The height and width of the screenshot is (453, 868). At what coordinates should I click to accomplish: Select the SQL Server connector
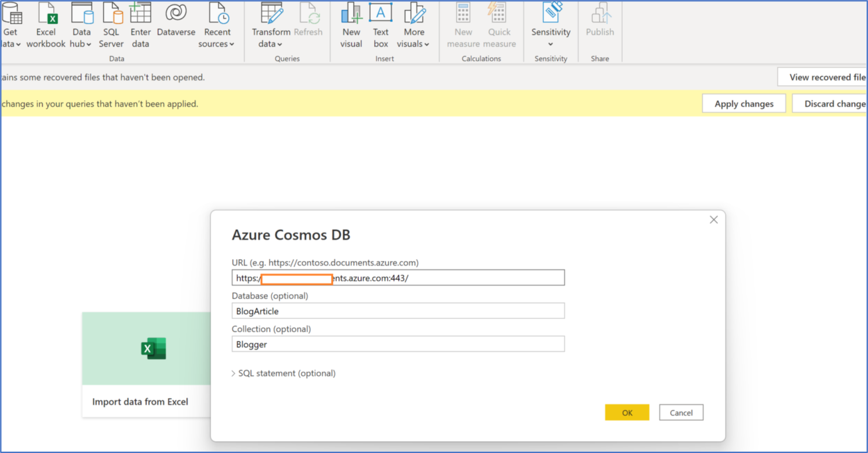111,25
